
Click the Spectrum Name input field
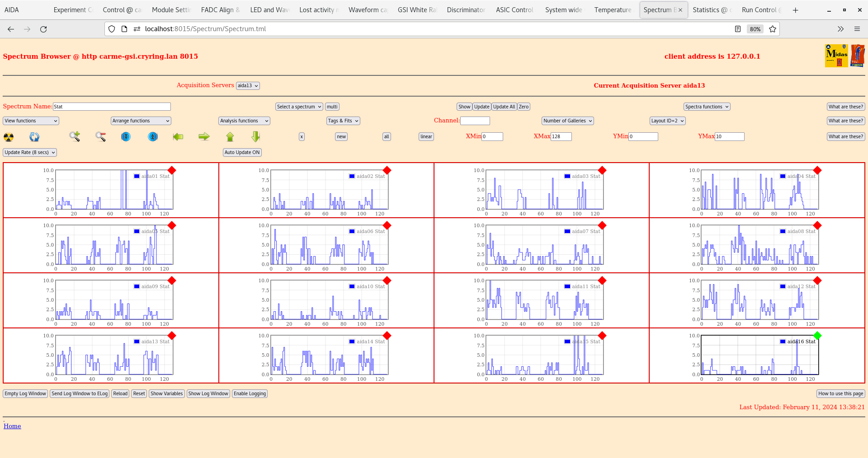tap(112, 107)
